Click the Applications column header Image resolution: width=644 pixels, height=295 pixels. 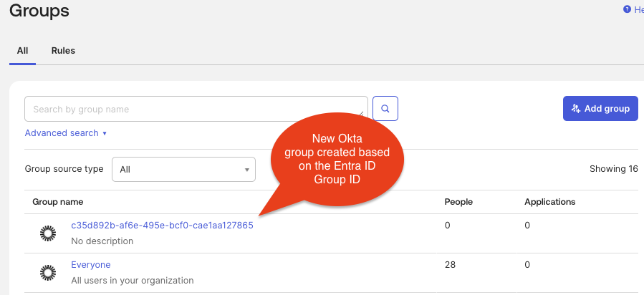click(550, 202)
